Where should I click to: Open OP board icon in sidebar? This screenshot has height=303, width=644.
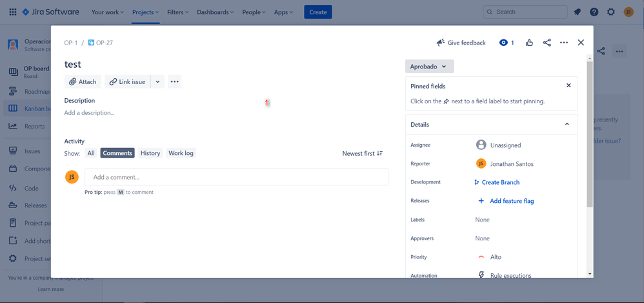click(13, 72)
